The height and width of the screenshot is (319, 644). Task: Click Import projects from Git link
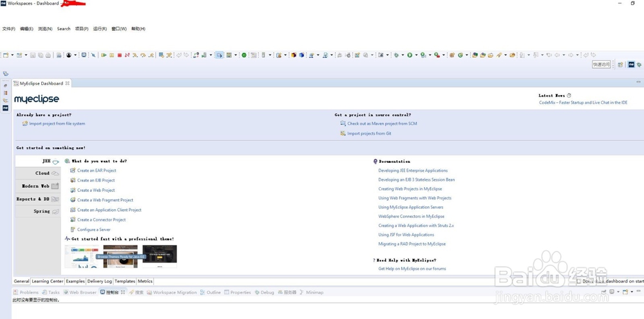click(369, 133)
